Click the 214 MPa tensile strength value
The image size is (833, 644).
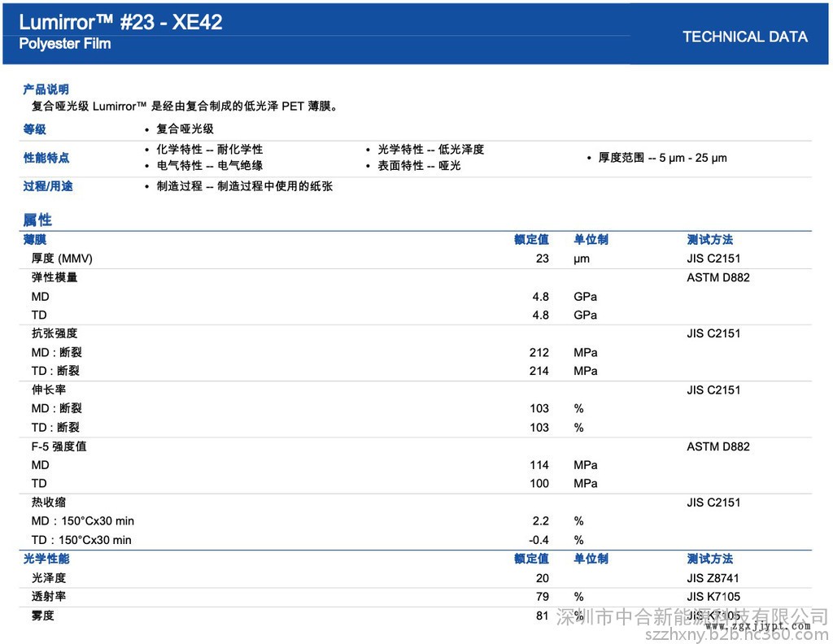coord(539,371)
